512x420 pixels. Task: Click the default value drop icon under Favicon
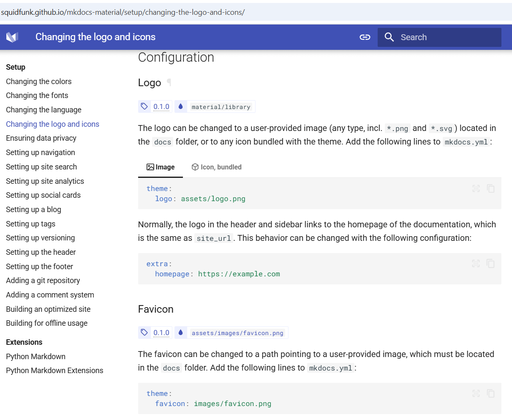(x=181, y=333)
